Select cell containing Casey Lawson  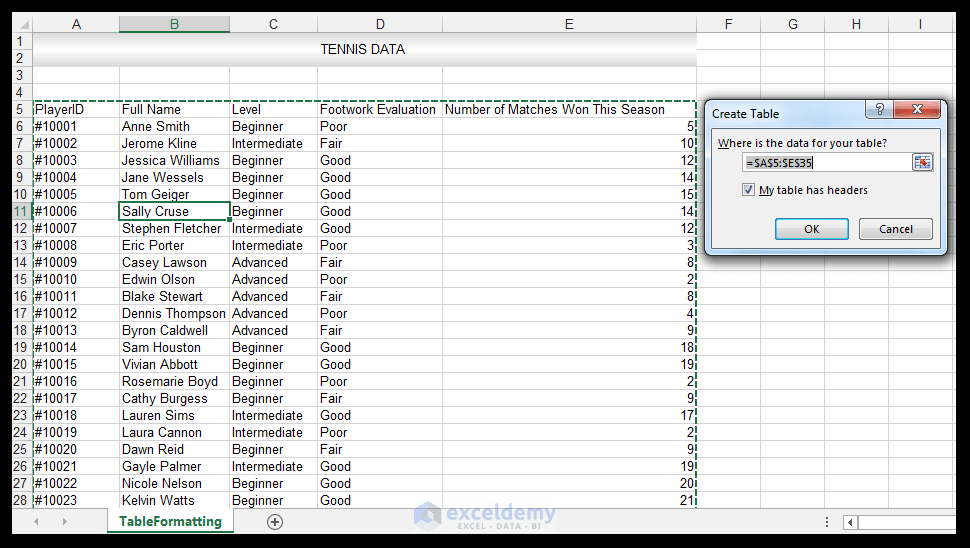coord(174,262)
